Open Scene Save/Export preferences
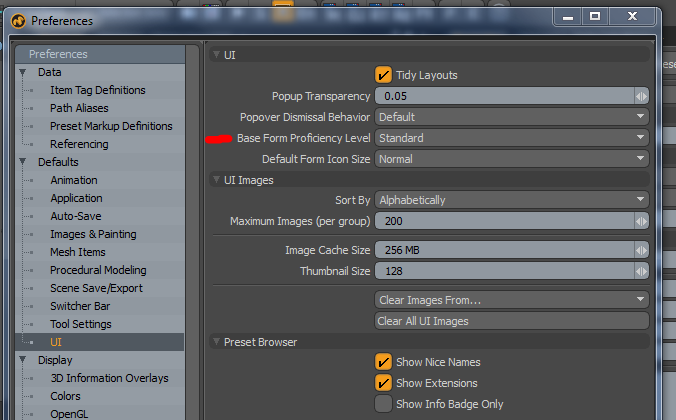Viewport: 676px width, 420px height. tap(96, 288)
